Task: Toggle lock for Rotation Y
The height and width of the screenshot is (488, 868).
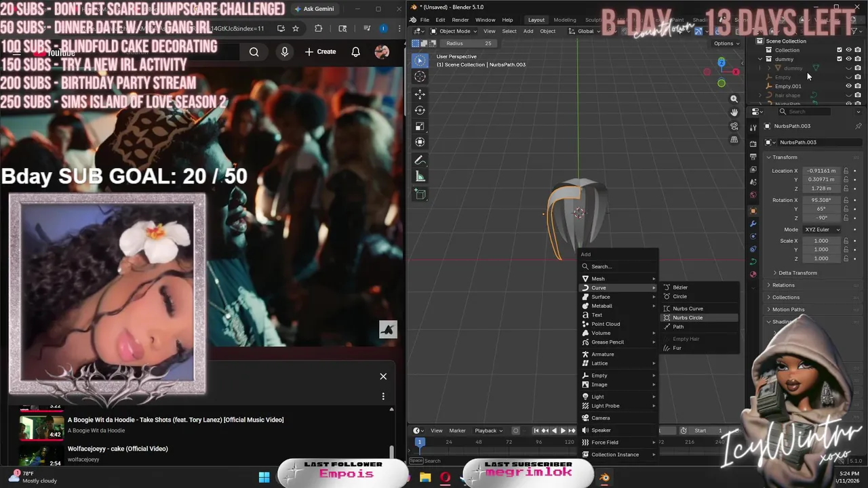Action: pyautogui.click(x=846, y=209)
